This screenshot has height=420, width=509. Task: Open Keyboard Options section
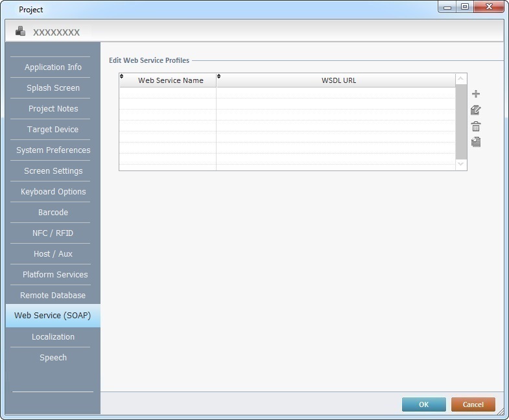coord(53,192)
